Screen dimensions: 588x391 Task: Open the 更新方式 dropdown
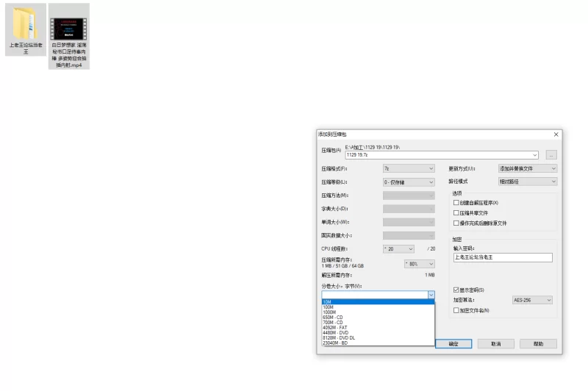click(527, 169)
